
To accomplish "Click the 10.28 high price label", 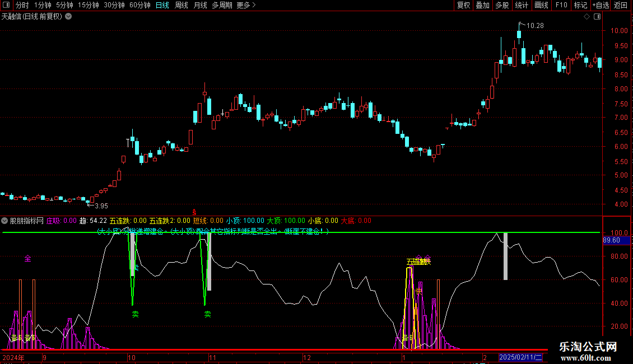I will pyautogui.click(x=536, y=26).
